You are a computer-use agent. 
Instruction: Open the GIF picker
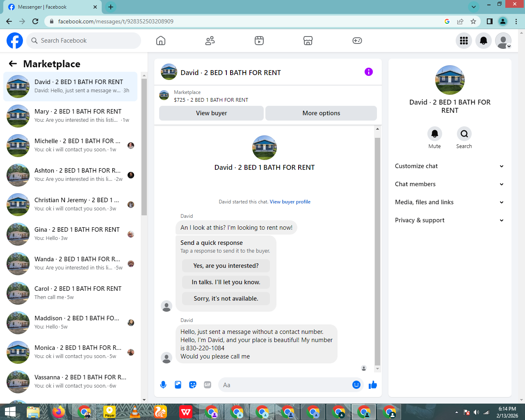click(x=208, y=385)
